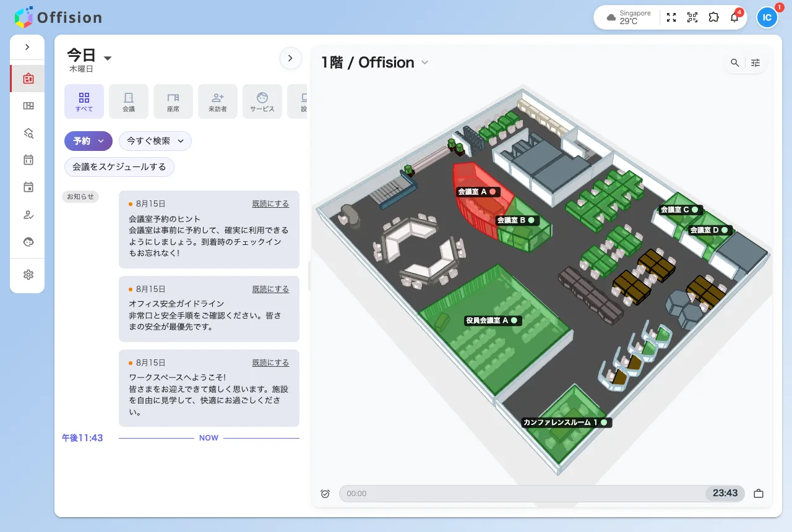This screenshot has height=532, width=792.
Task: Open the IC user avatar menu
Action: pyautogui.click(x=767, y=17)
